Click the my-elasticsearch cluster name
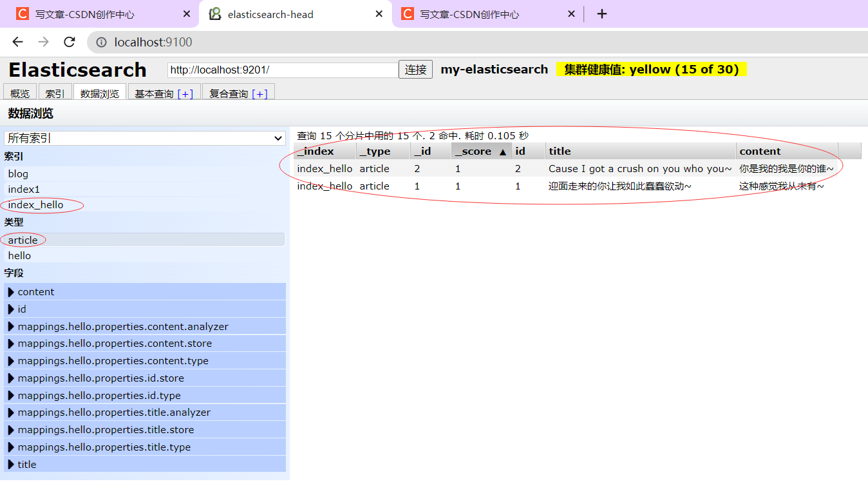Screen dimensions: 868x486 (x=495, y=70)
